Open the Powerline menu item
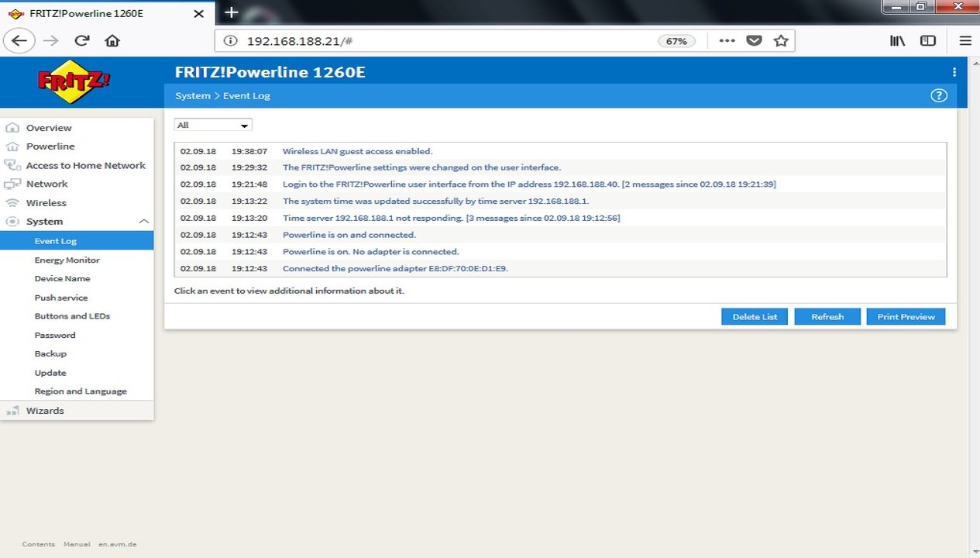Viewport: 980px width, 558px height. [x=50, y=146]
